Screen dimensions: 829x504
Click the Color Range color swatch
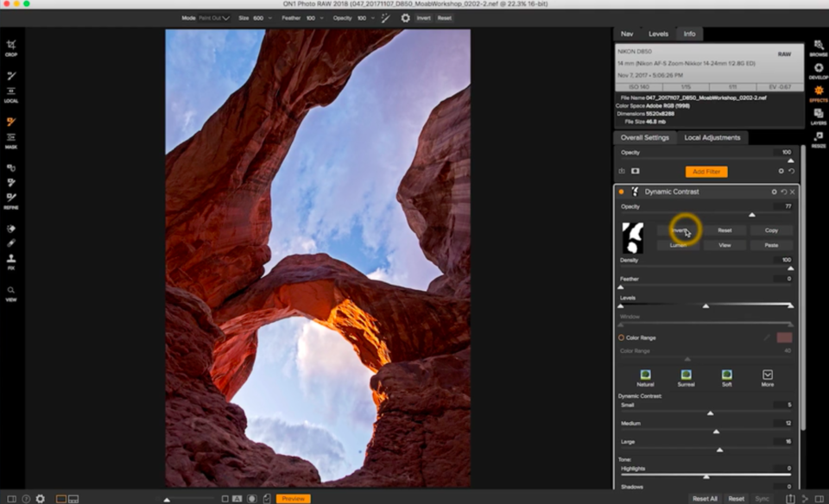tap(784, 337)
